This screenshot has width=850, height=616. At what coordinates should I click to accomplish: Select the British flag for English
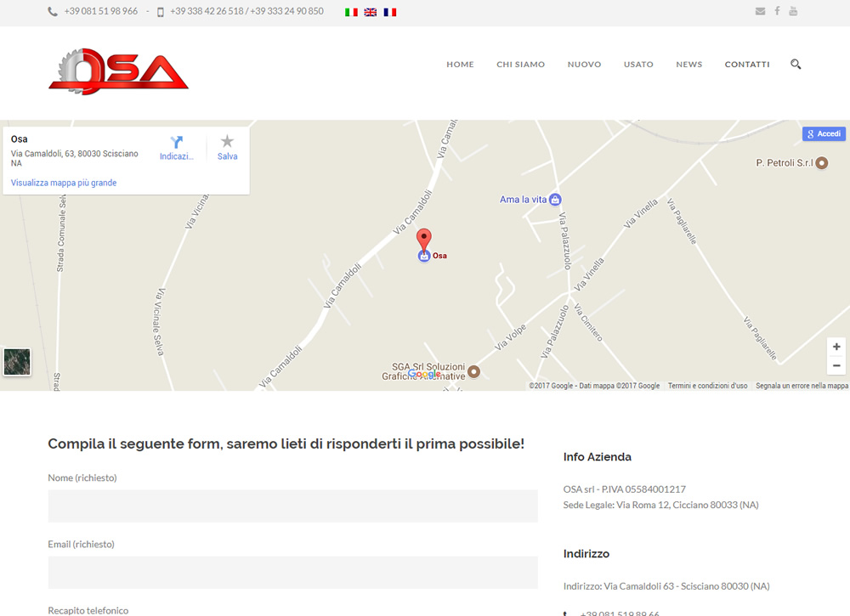click(371, 12)
